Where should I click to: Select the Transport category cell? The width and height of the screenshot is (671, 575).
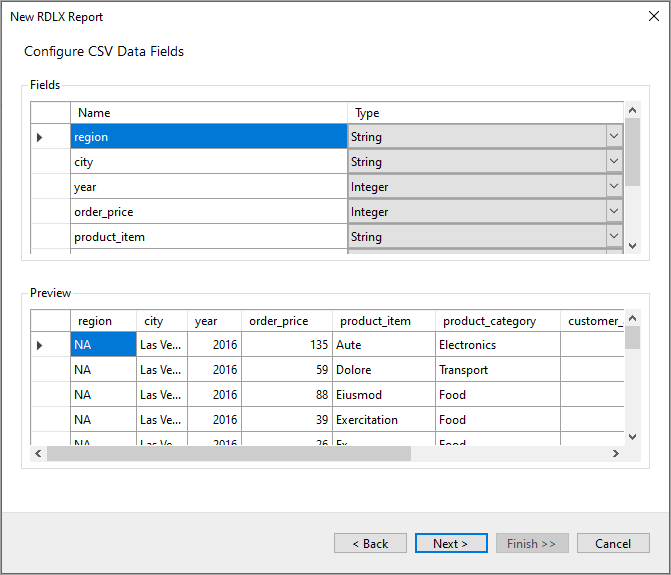pos(498,370)
